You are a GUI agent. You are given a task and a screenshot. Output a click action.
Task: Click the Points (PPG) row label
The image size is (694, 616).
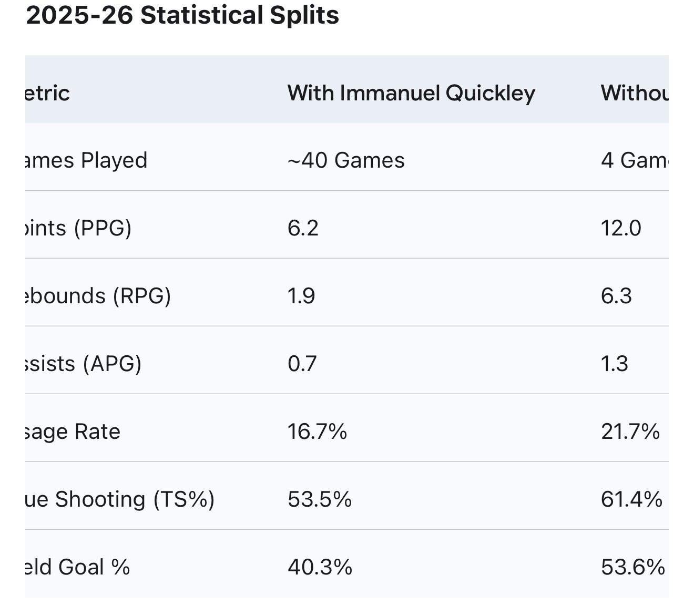(x=78, y=228)
